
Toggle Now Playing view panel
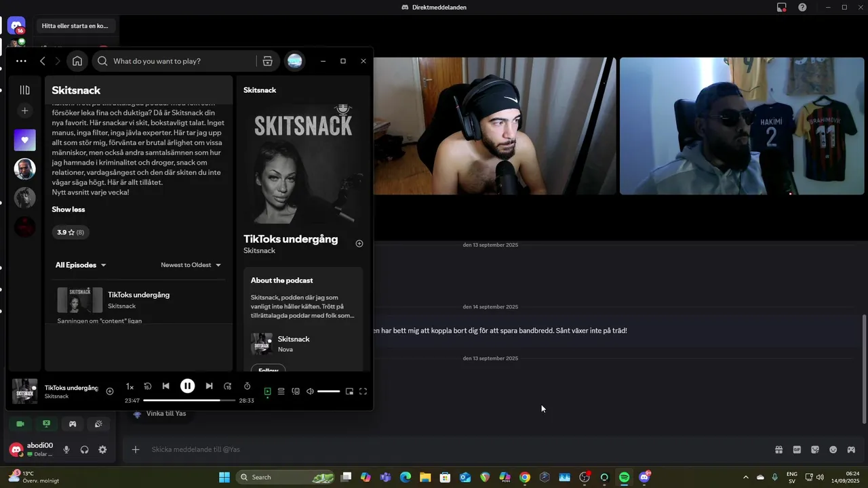(x=267, y=391)
